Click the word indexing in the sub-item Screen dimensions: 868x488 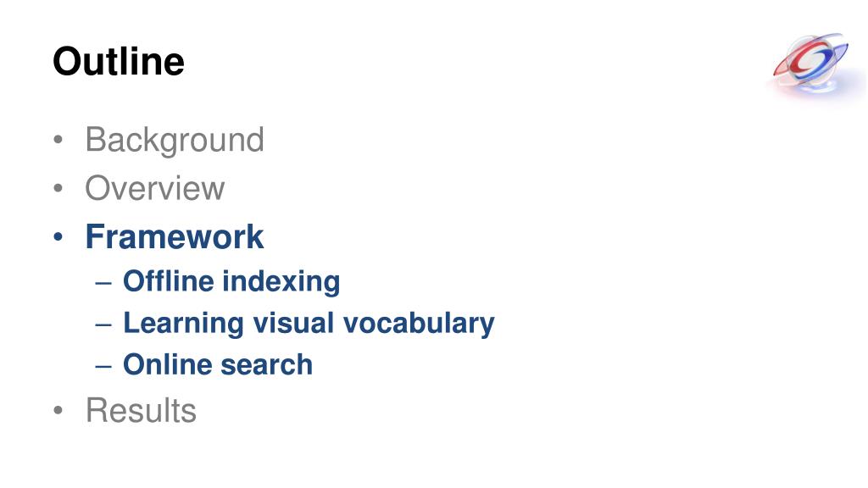[281, 281]
